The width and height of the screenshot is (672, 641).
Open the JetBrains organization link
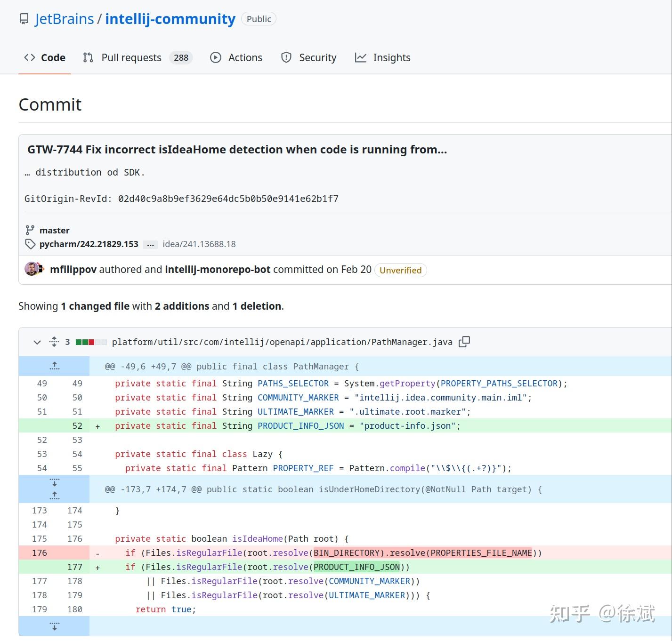click(64, 19)
